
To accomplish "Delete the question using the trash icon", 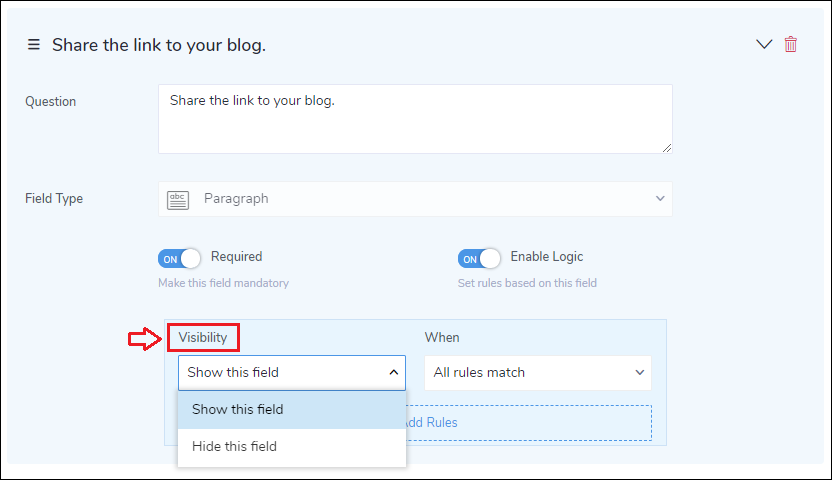I will click(791, 44).
